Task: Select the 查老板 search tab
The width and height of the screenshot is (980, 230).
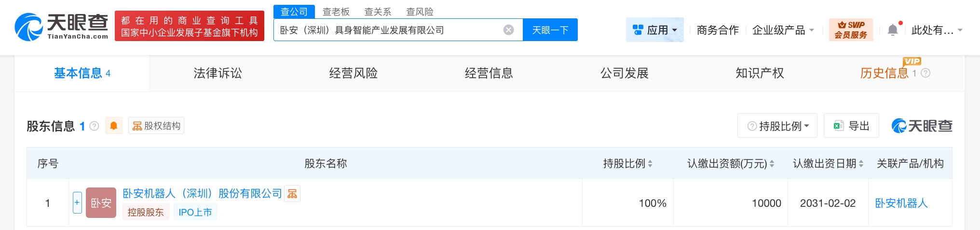Action: click(x=336, y=12)
